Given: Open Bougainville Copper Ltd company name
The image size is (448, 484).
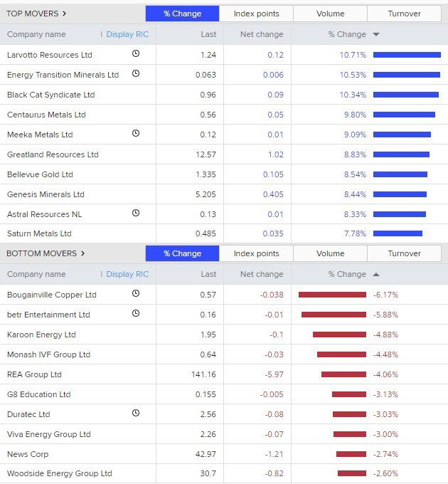Looking at the screenshot, I should coord(52,295).
